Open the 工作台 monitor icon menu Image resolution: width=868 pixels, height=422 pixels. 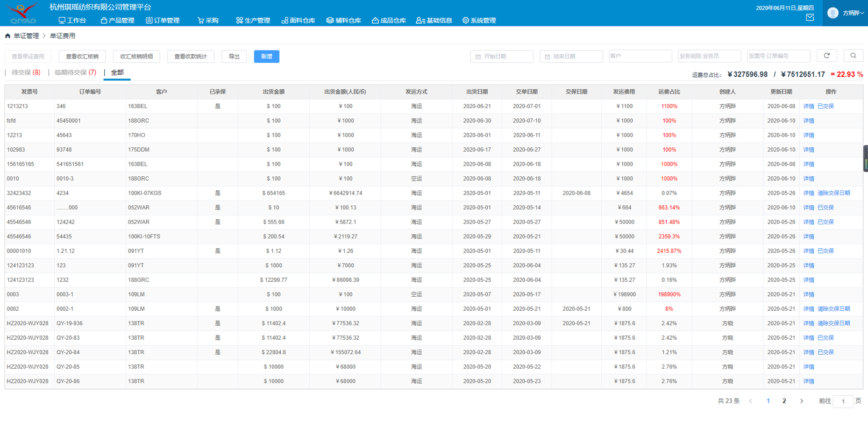pos(72,20)
